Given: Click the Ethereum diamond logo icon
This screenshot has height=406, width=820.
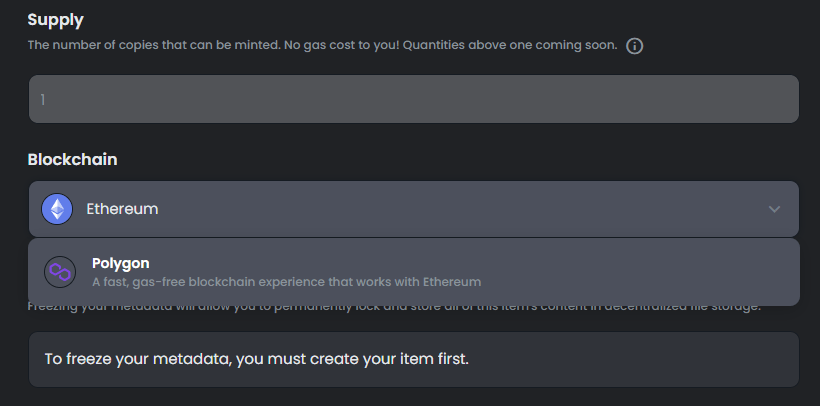Looking at the screenshot, I should (57, 209).
